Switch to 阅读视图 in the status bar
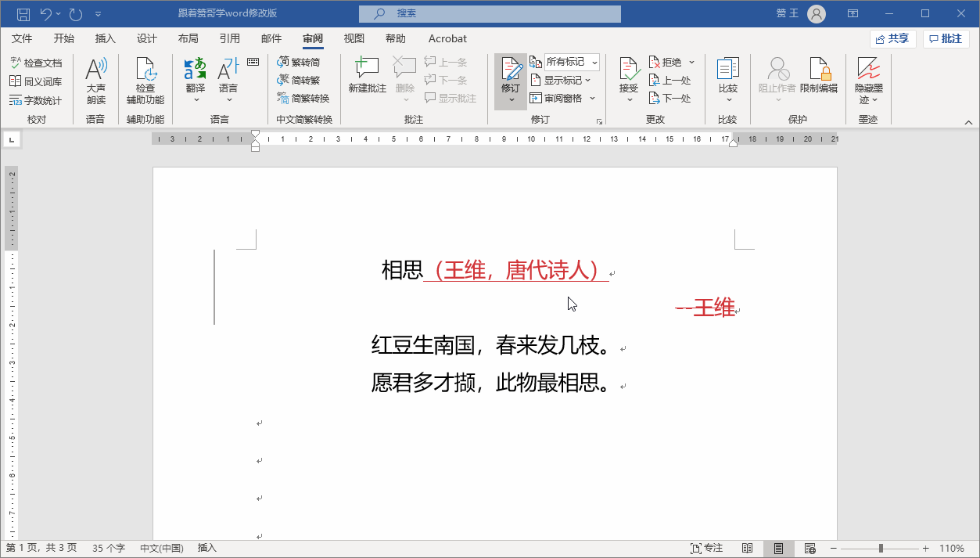980x558 pixels. [747, 548]
